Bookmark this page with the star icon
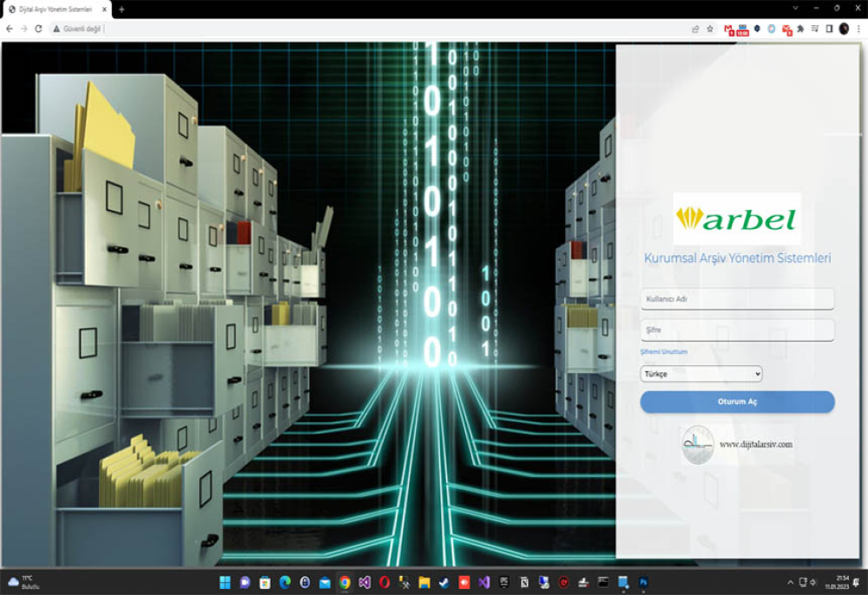Screen dimensions: 868x595 [x=709, y=29]
